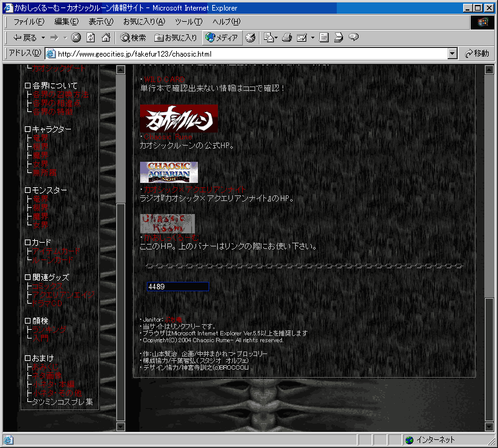Open the 各界の召喚方法 sidebar link
This screenshot has height=448, width=498.
[x=60, y=95]
